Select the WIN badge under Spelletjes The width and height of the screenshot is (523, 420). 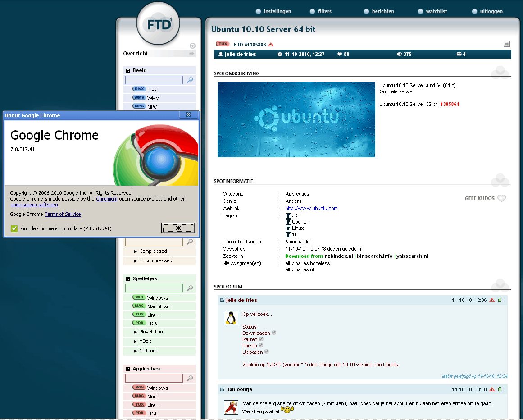click(x=139, y=297)
